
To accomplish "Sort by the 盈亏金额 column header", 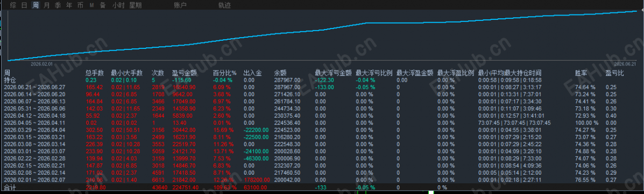I will (185, 73).
